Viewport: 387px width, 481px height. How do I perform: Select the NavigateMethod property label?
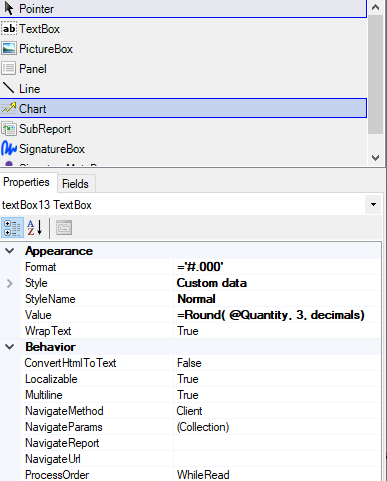(x=64, y=411)
